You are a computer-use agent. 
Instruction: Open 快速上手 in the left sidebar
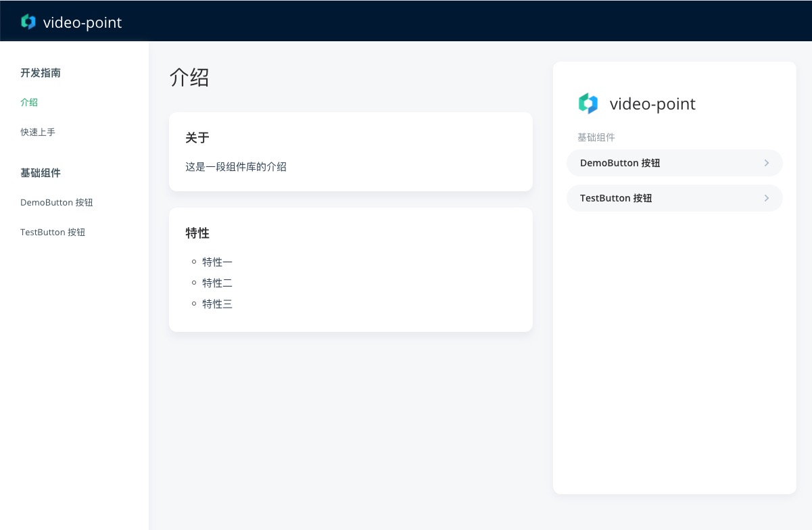coord(38,132)
